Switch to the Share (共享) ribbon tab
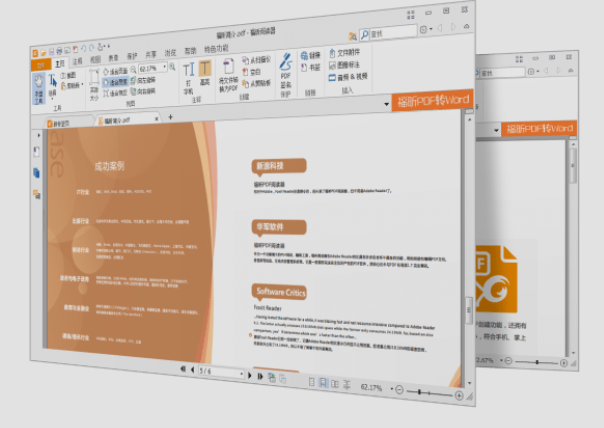Screen dimensions: 604x428 pyautogui.click(x=151, y=54)
